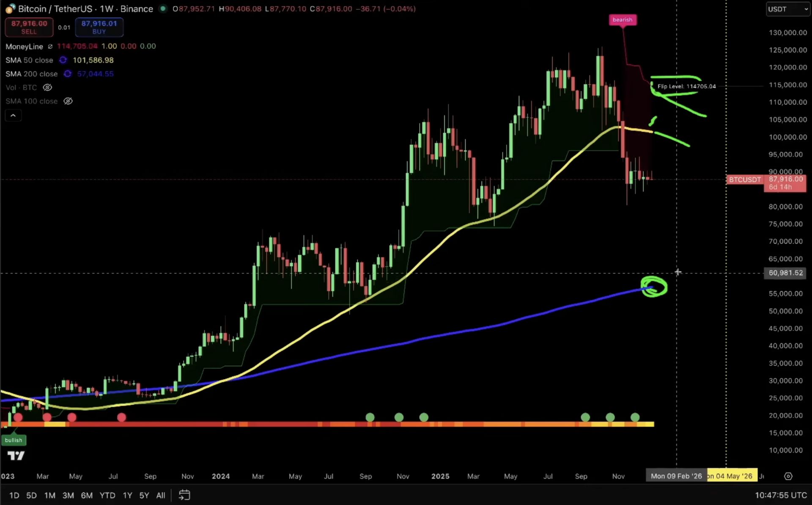
Task: Open the USDT currency dropdown
Action: click(787, 9)
